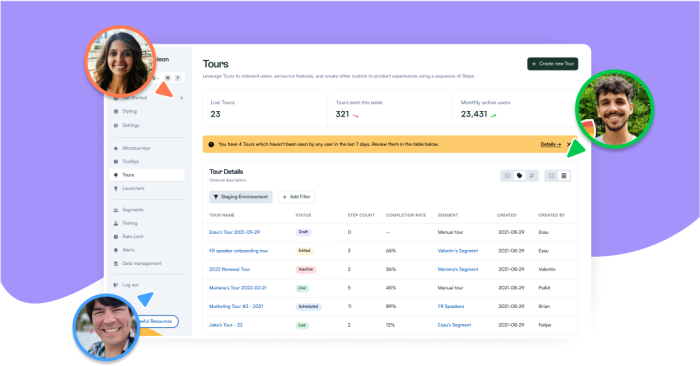Dismiss the yellow unseen-tours banner
700x366 pixels.
click(x=569, y=144)
